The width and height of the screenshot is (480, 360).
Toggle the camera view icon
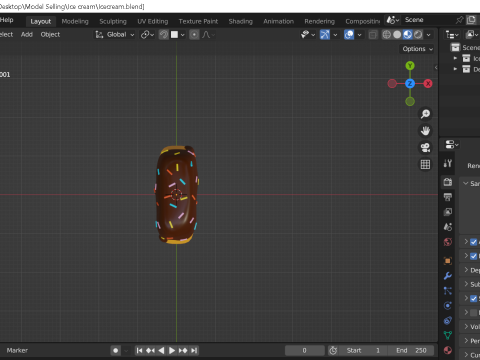[425, 147]
